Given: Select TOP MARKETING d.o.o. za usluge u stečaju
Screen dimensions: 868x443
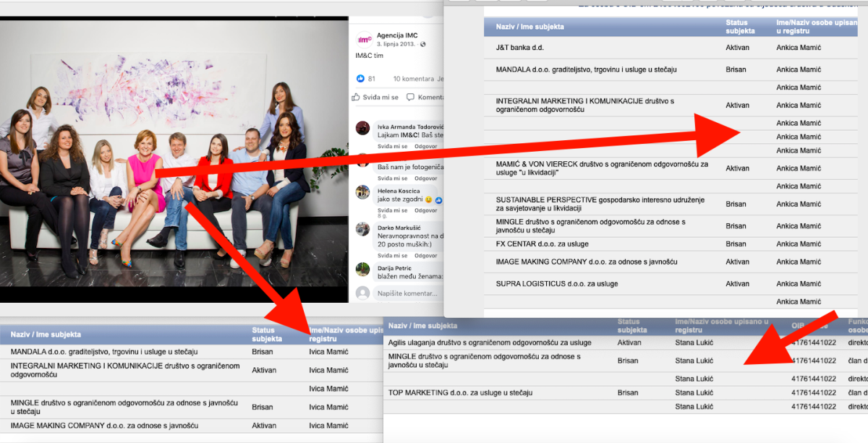Looking at the screenshot, I should pyautogui.click(x=461, y=393).
